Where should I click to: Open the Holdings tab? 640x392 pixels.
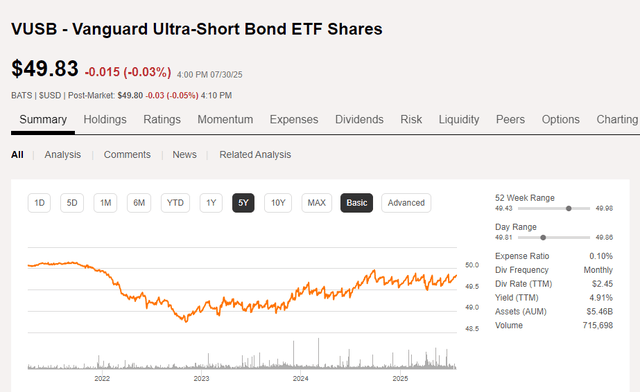pos(105,119)
